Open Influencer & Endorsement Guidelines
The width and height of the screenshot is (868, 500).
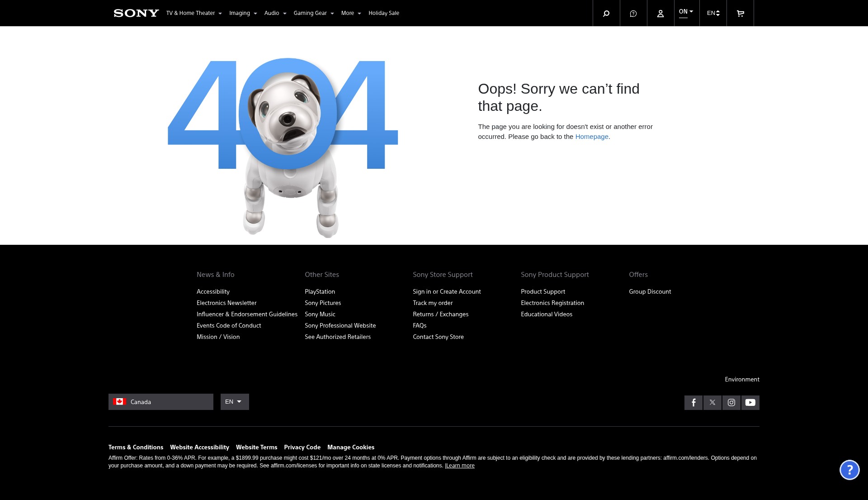tap(247, 314)
